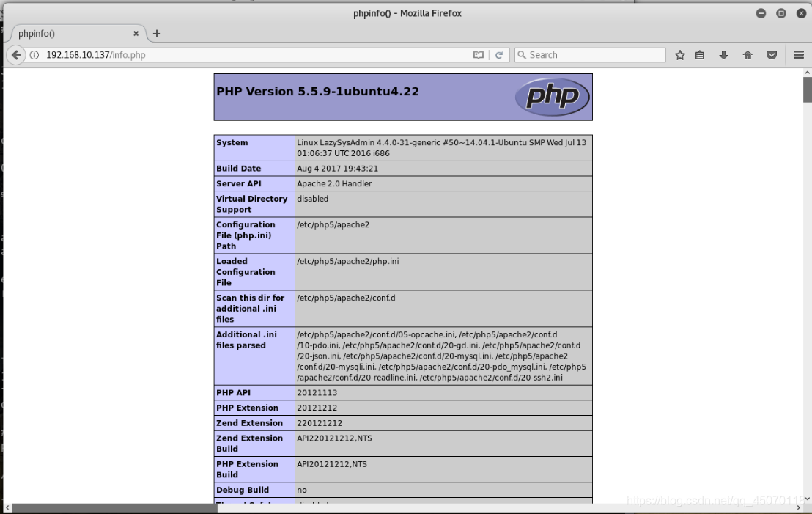Image resolution: width=812 pixels, height=514 pixels.
Task: Click the PHP API label
Action: pos(233,393)
